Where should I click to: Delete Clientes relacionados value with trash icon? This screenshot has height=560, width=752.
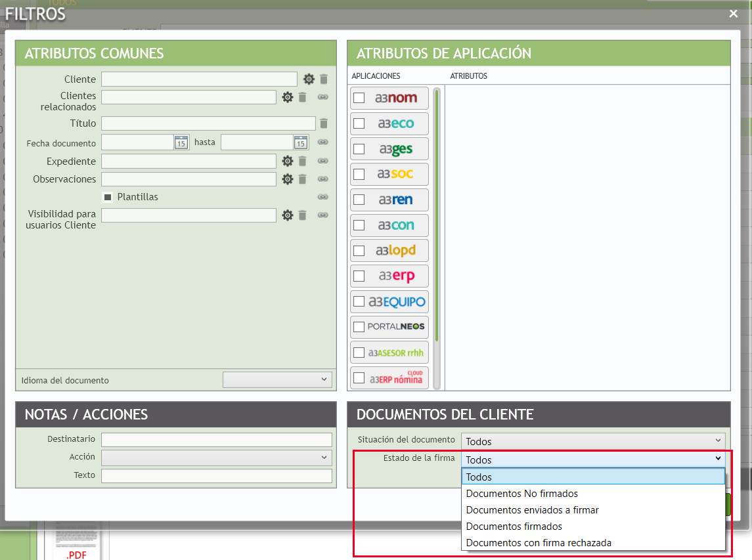[302, 97]
